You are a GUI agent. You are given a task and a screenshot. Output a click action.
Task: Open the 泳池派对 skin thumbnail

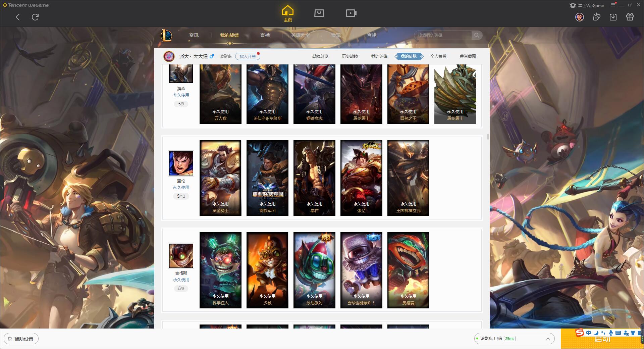(x=314, y=270)
